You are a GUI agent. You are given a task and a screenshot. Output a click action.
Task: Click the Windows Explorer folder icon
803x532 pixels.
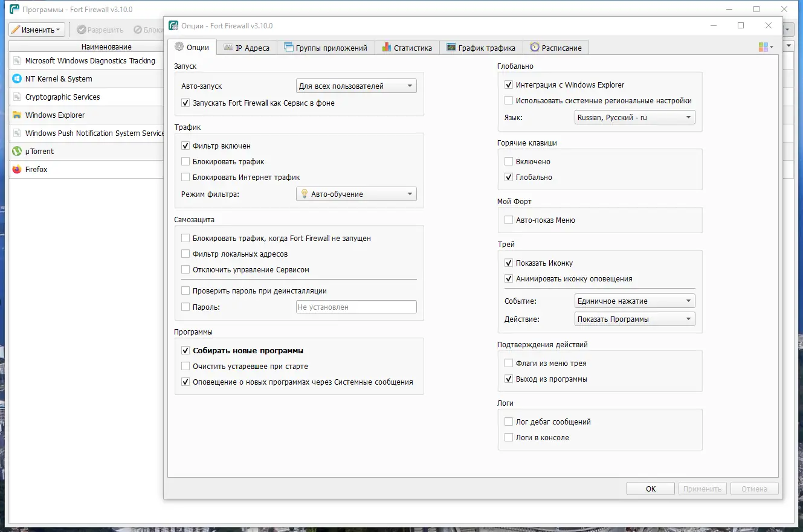[x=17, y=115]
